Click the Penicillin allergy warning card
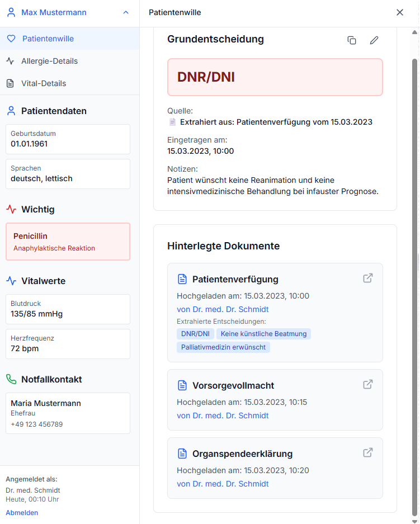The image size is (420, 524). 68,242
